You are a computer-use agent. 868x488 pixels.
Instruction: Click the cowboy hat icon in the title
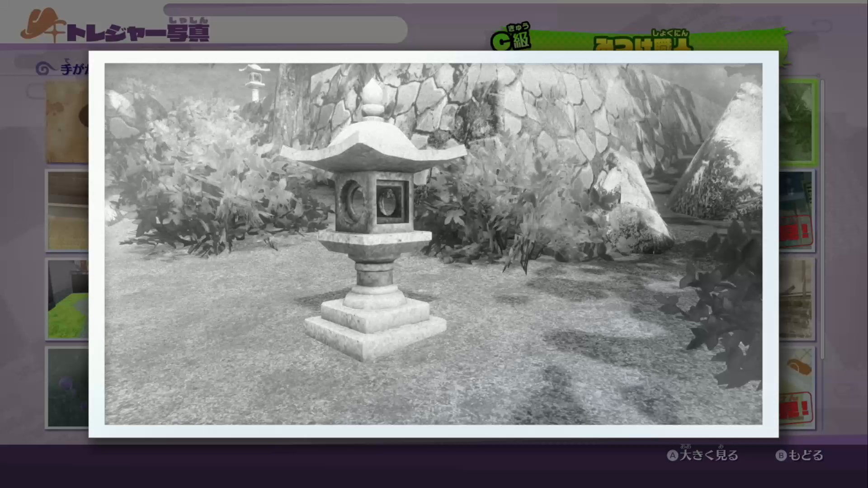coord(42,26)
